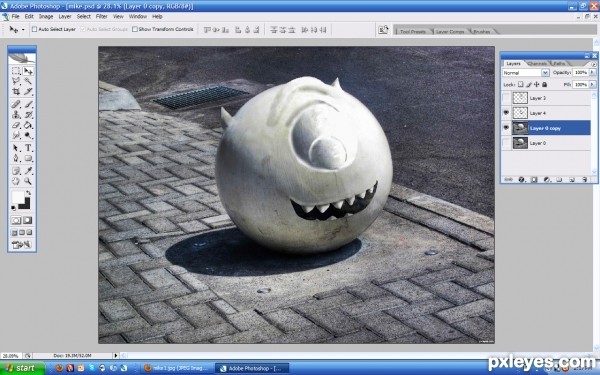Viewport: 600px width, 375px height.
Task: Select the Move tool in toolbox
Action: (28, 71)
